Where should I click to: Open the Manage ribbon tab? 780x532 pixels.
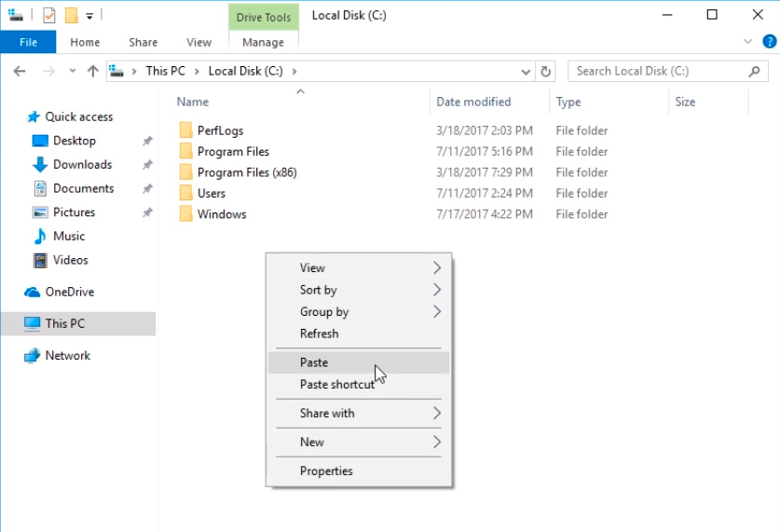click(263, 42)
